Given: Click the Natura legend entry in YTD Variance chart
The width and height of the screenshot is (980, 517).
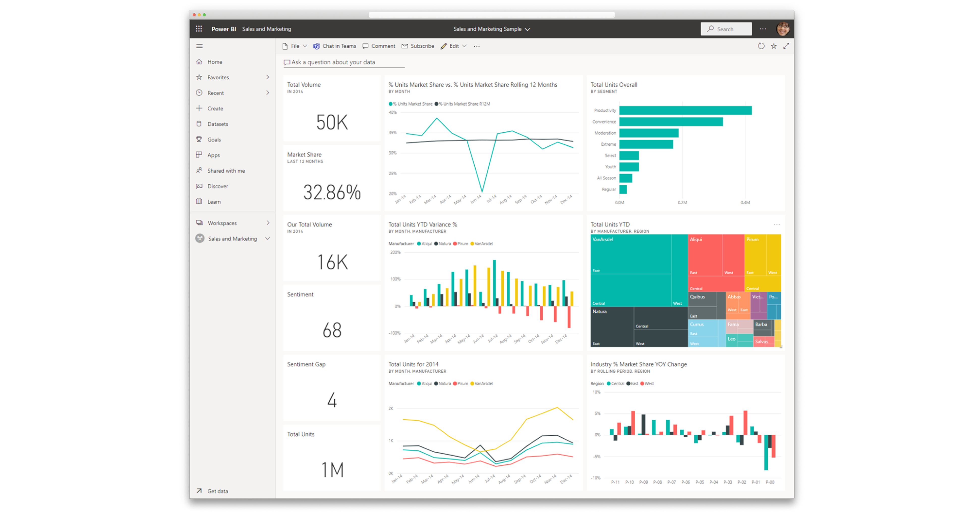Looking at the screenshot, I should point(442,244).
